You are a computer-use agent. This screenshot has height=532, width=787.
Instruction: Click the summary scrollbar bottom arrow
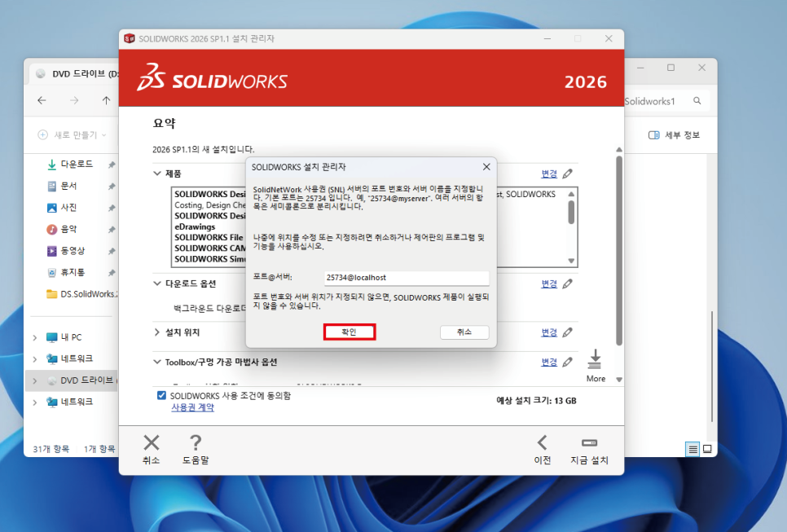click(619, 380)
